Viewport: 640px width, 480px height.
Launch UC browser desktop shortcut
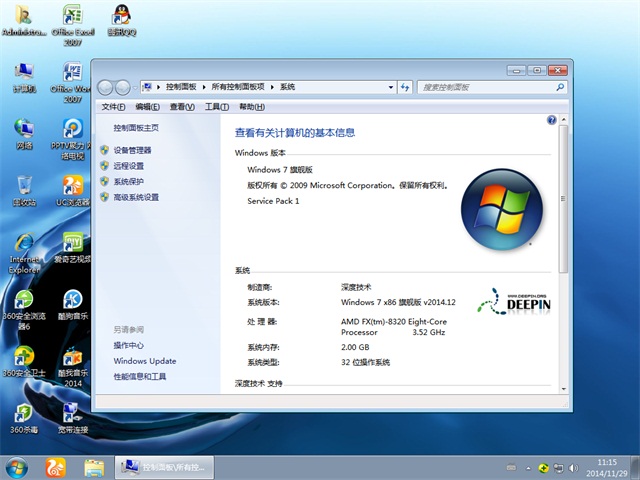[x=73, y=191]
